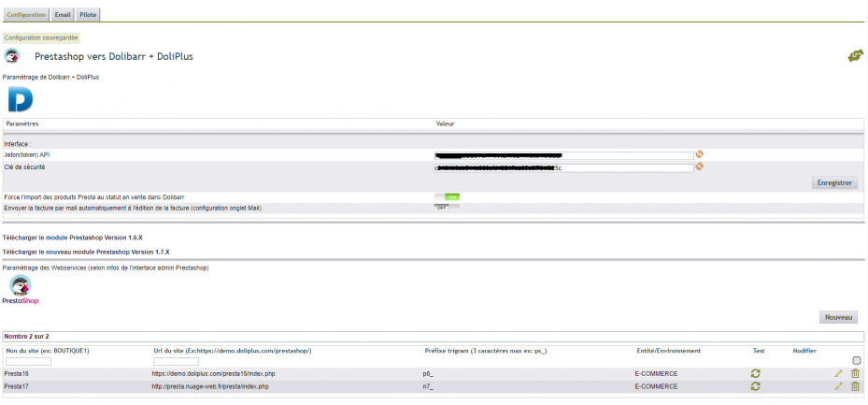Download the new Prestashop Version 1.7.X module
The height and width of the screenshot is (405, 868).
point(86,253)
